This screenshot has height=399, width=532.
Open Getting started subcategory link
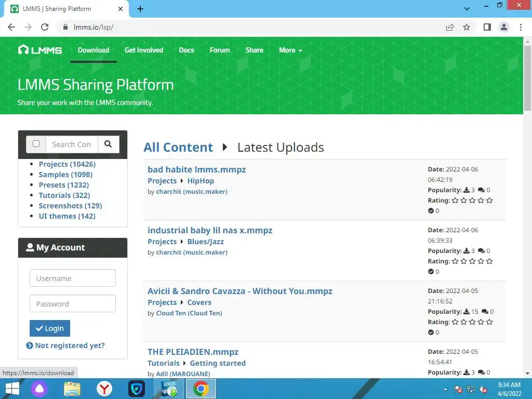pos(218,363)
